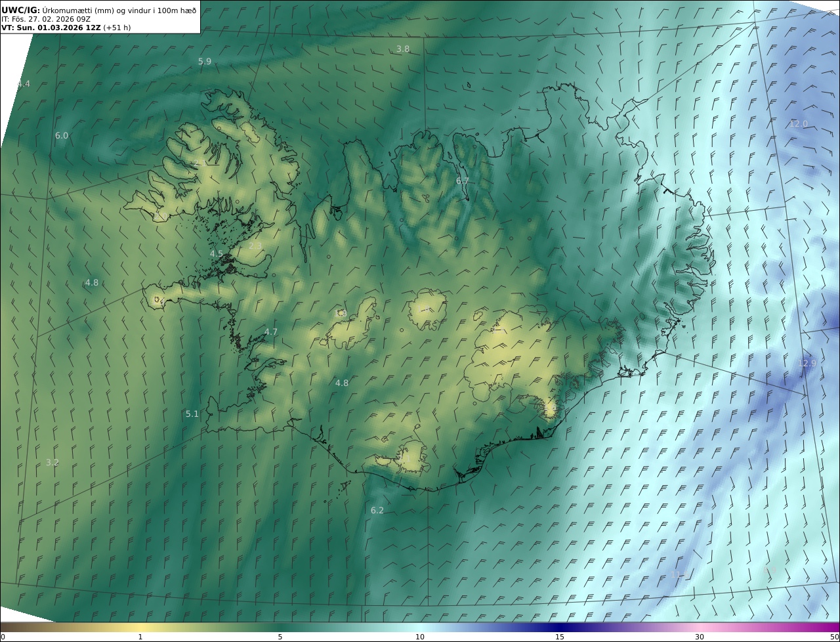Click the colorbar tick label 0
The height and width of the screenshot is (642, 840).
pos(3,637)
